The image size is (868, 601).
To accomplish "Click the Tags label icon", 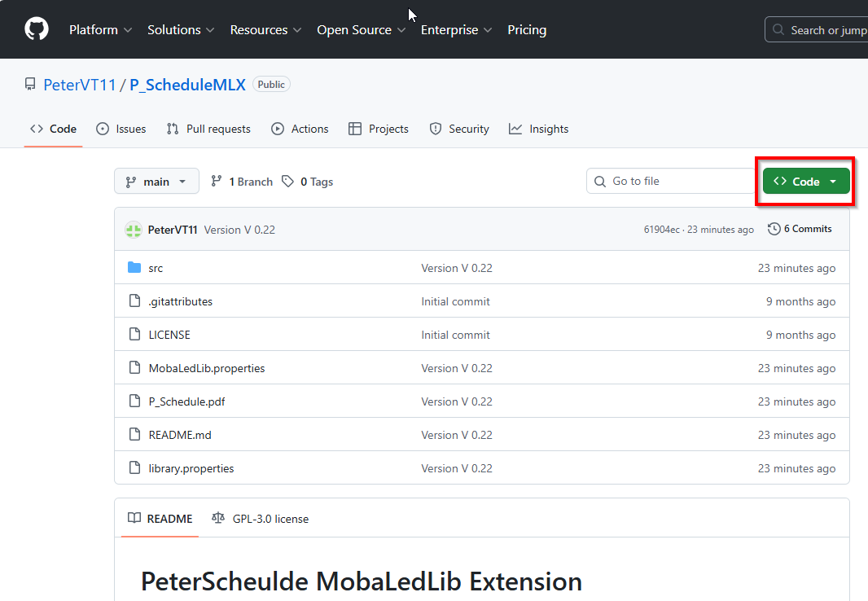I will pyautogui.click(x=288, y=182).
